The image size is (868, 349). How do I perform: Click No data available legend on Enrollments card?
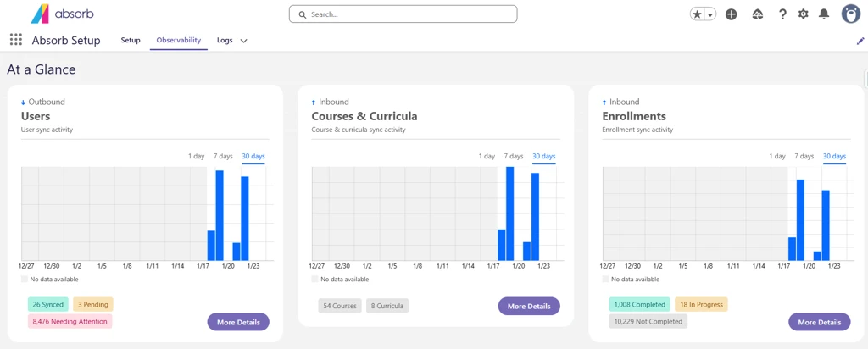(631, 280)
